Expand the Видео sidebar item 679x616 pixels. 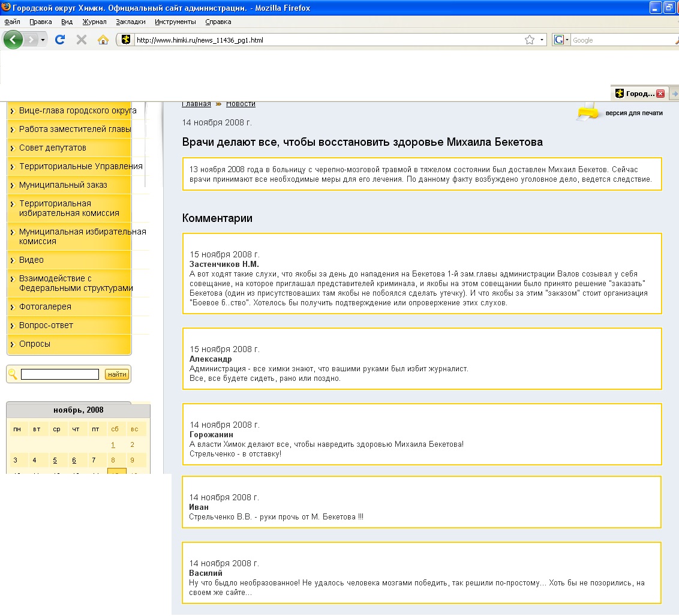(x=31, y=260)
